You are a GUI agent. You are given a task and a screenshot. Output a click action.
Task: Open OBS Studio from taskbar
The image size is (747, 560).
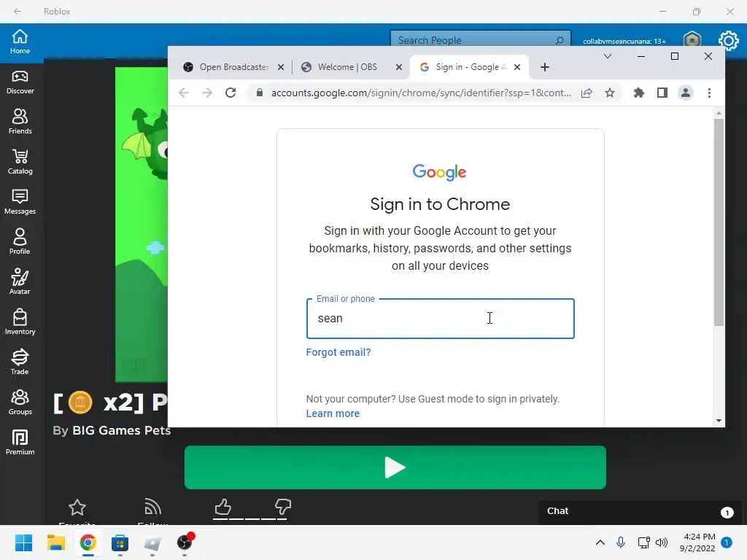(185, 542)
